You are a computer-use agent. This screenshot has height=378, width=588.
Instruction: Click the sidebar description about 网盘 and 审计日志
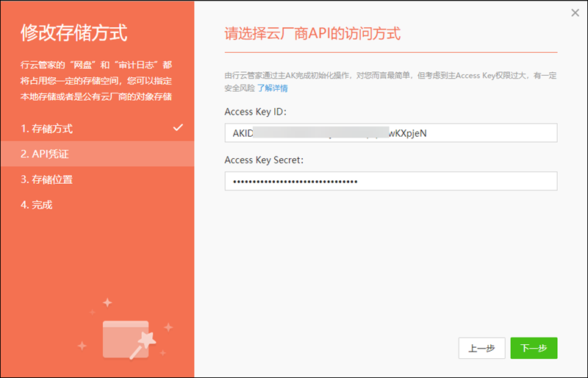tap(96, 81)
